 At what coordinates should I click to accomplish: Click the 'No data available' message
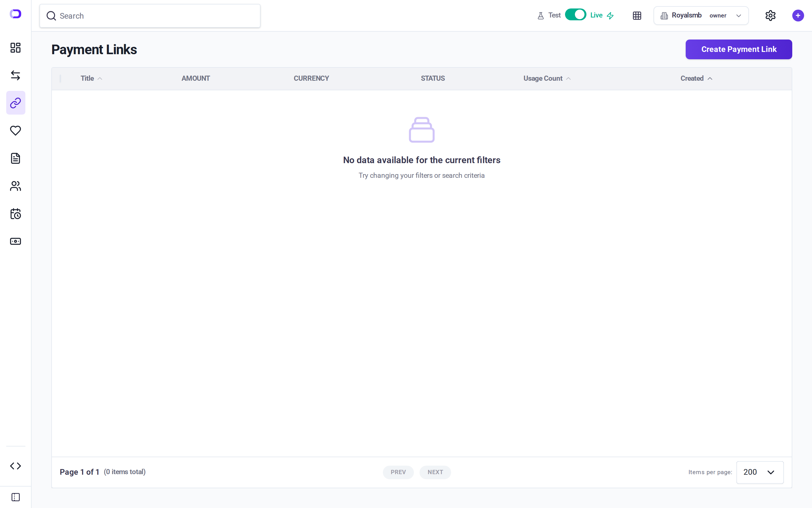pyautogui.click(x=422, y=160)
